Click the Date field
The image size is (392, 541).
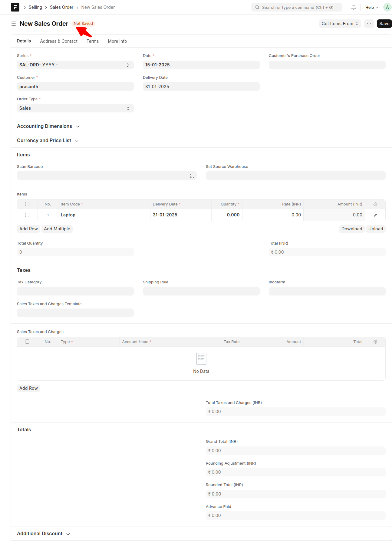[201, 65]
